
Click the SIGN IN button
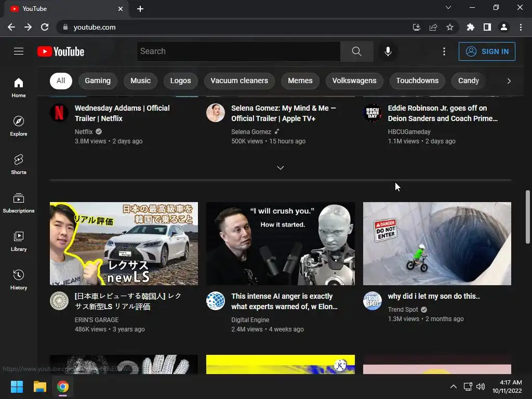coord(487,51)
